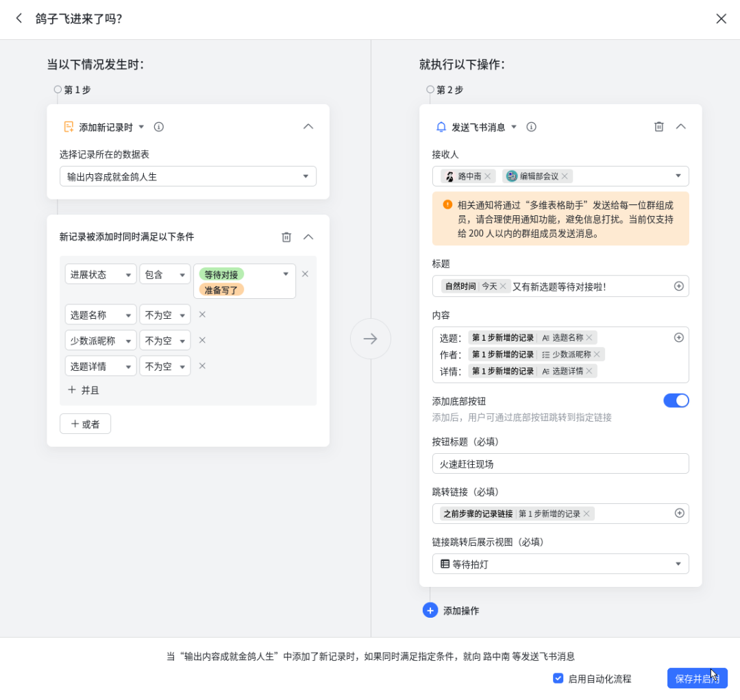The height and width of the screenshot is (700, 740).
Task: Add another action via blue plus icon
Action: [430, 610]
